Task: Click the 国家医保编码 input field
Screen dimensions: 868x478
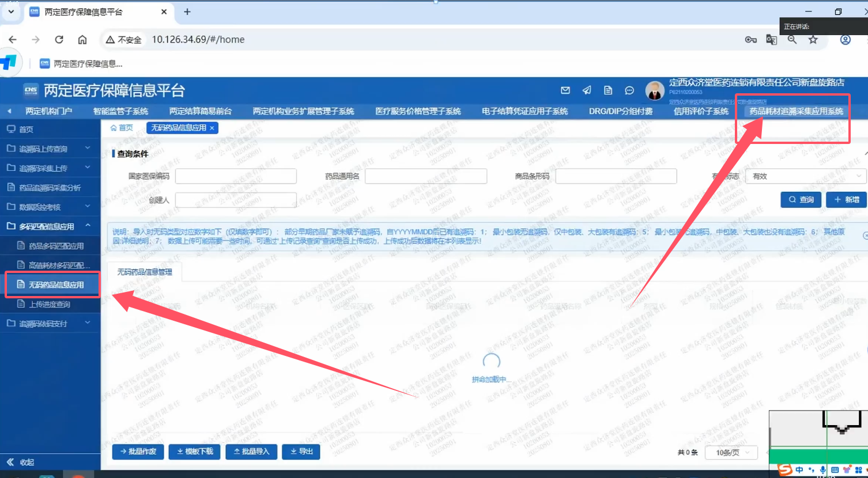Action: click(236, 176)
